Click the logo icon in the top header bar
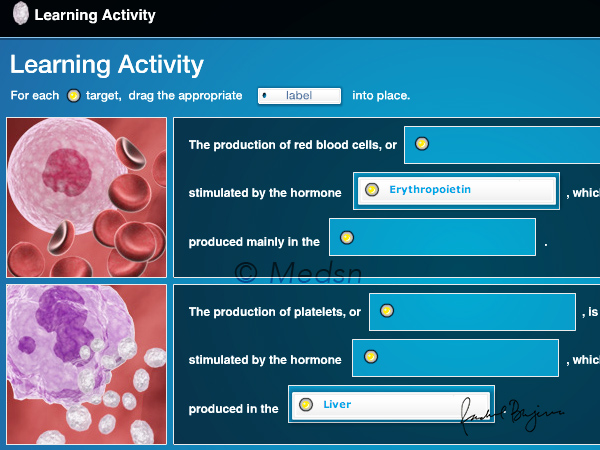This screenshot has width=600, height=450. (x=20, y=16)
